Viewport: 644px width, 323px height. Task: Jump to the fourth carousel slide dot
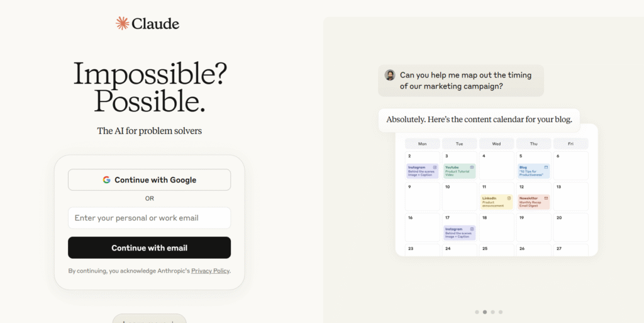[501, 312]
